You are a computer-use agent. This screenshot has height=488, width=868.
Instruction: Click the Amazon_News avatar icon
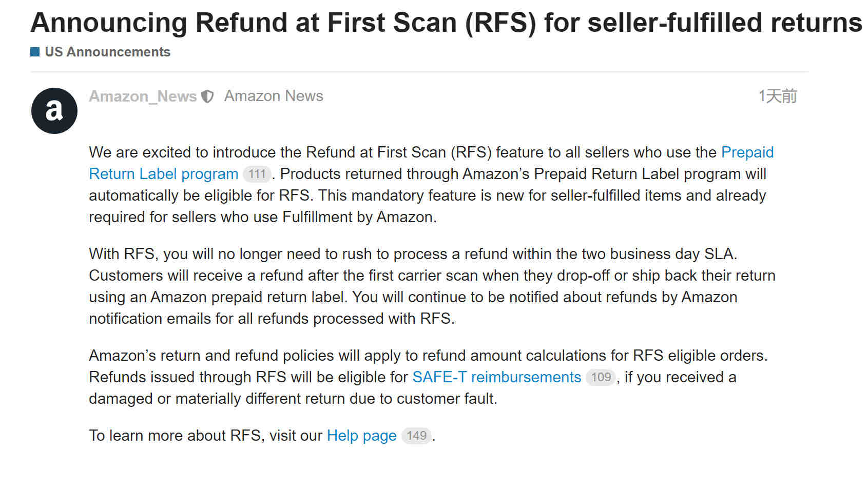[x=54, y=111]
